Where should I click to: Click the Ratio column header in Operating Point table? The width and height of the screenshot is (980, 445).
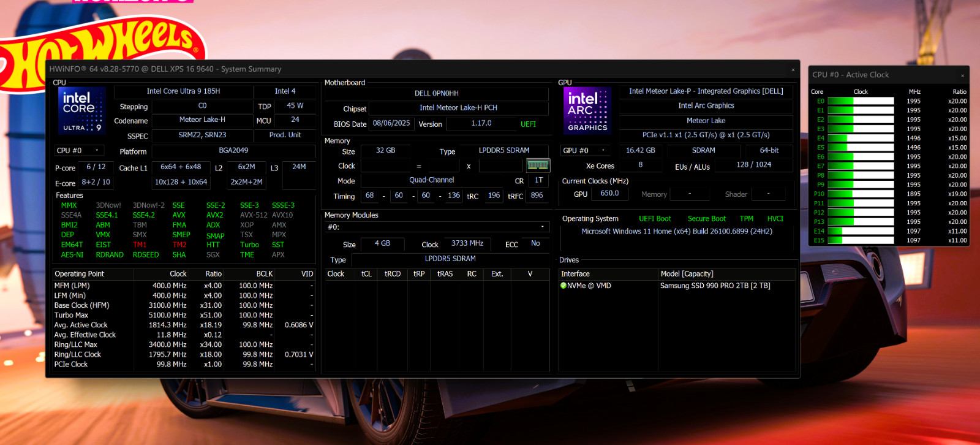click(x=214, y=274)
